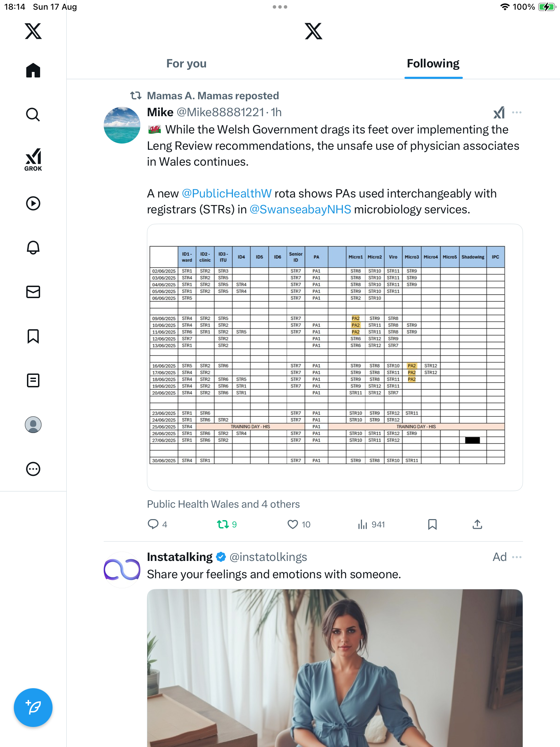The width and height of the screenshot is (560, 747).
Task: Toggle repost on Mike's post
Action: (x=223, y=524)
